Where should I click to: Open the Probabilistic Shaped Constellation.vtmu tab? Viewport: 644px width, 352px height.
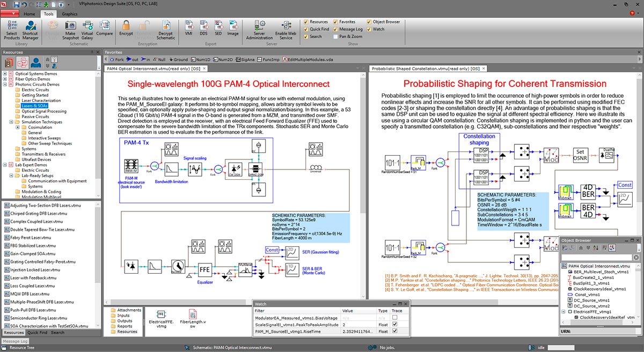click(x=424, y=69)
